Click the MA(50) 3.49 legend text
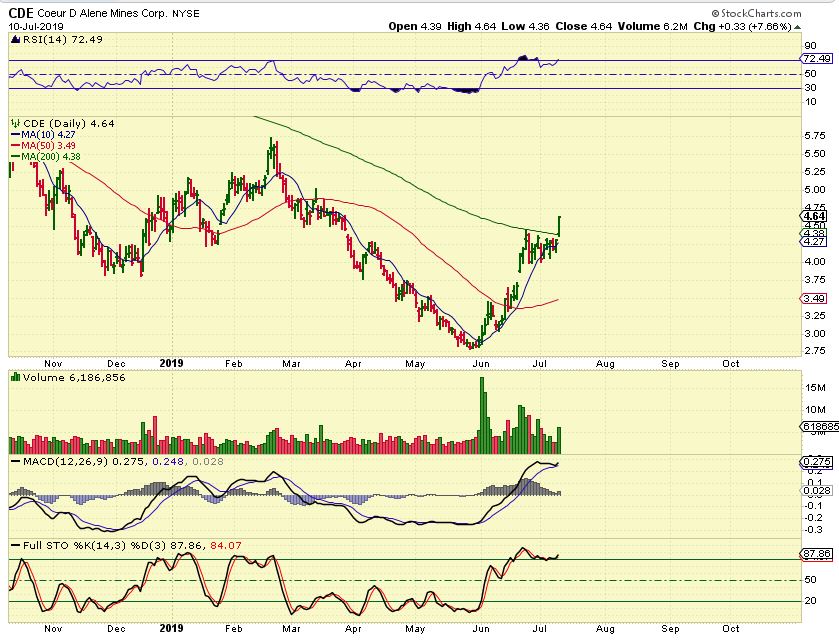 tap(48, 146)
